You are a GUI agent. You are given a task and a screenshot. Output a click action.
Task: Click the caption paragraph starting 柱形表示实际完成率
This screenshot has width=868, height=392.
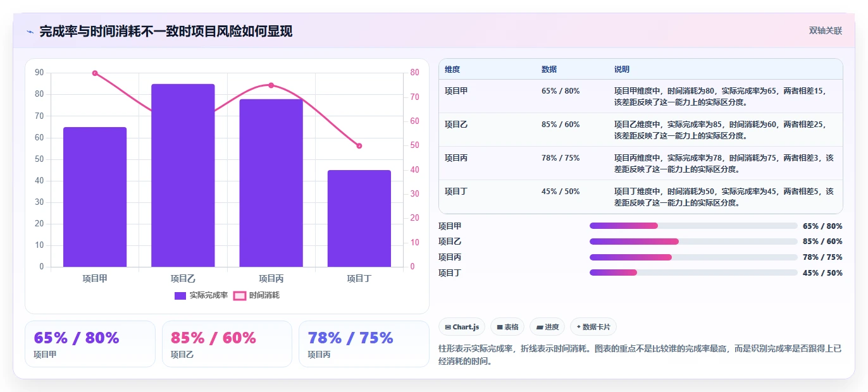[640, 355]
